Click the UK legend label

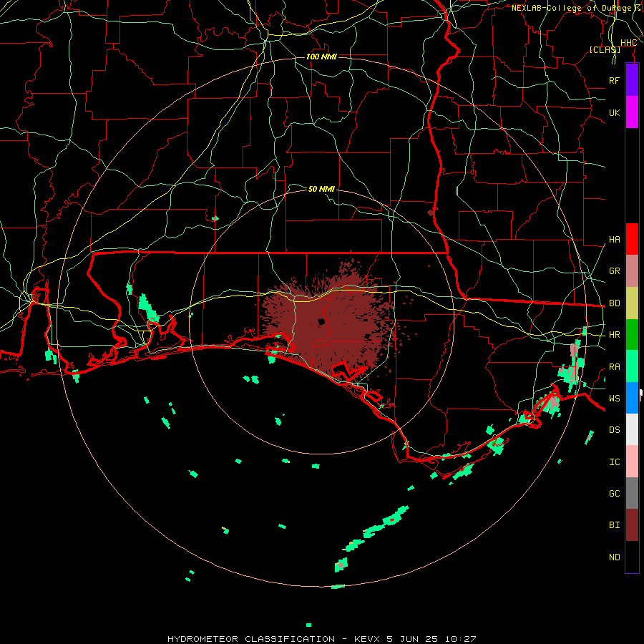click(x=614, y=112)
